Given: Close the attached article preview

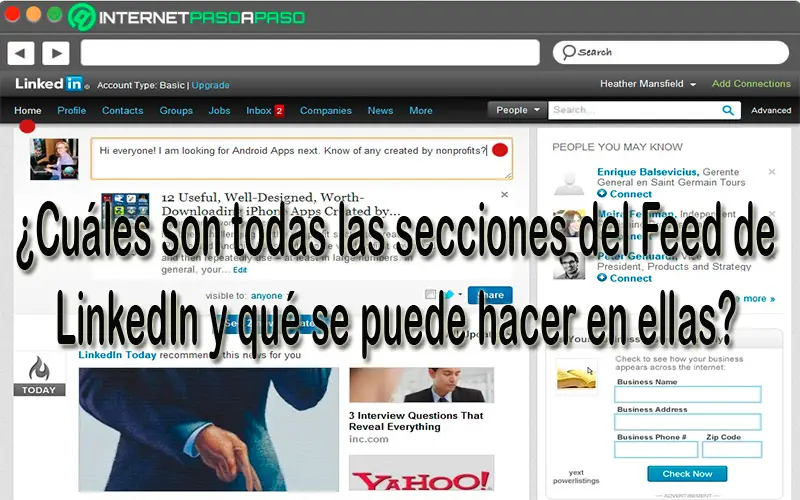Looking at the screenshot, I should pos(504,194).
